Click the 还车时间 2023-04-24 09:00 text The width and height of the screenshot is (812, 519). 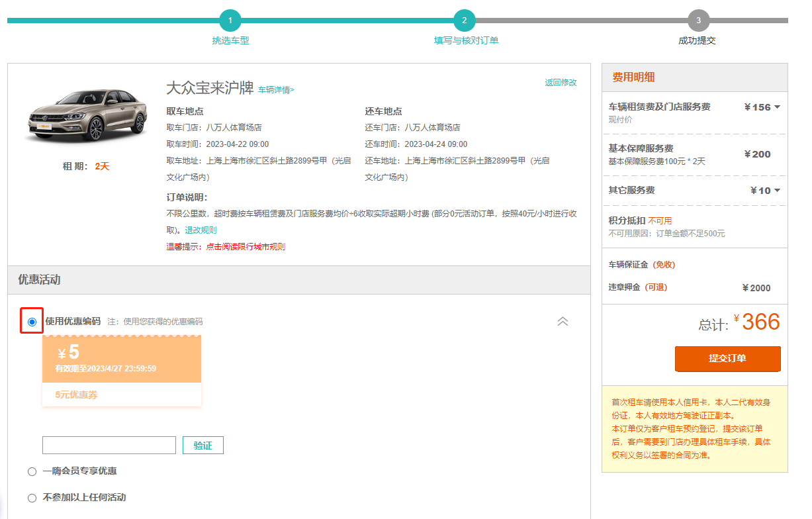(x=416, y=144)
